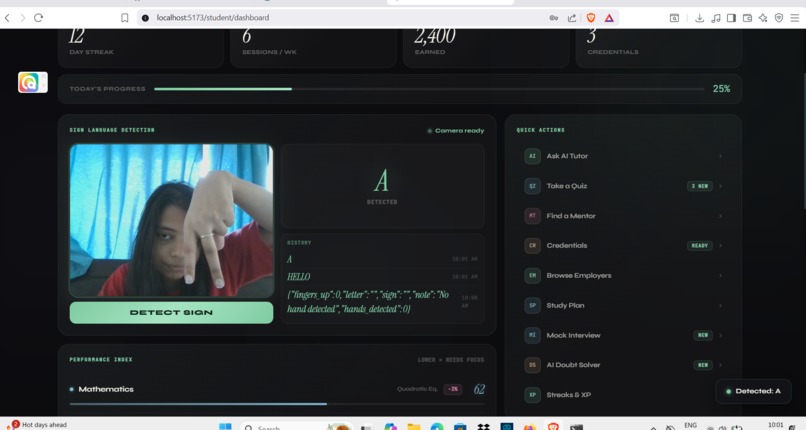Click the CR icon beside Credentials

[x=532, y=246]
